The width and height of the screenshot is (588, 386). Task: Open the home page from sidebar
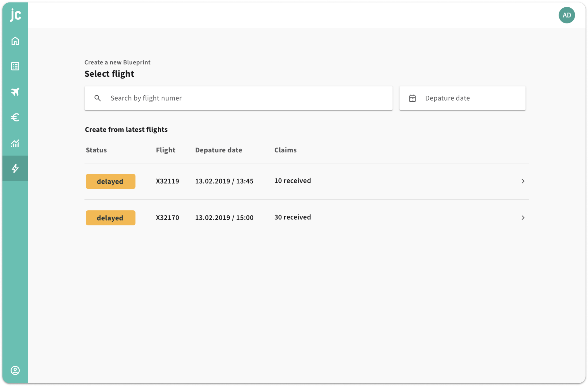coord(15,41)
